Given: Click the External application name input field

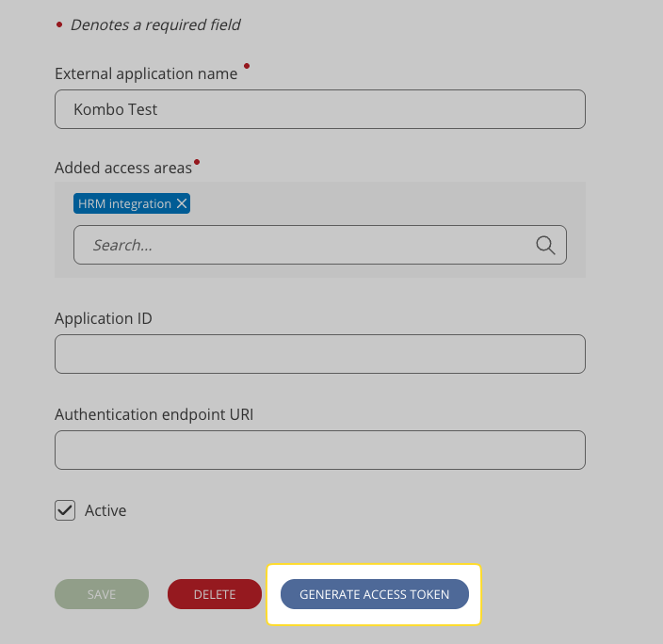Looking at the screenshot, I should coord(320,109).
